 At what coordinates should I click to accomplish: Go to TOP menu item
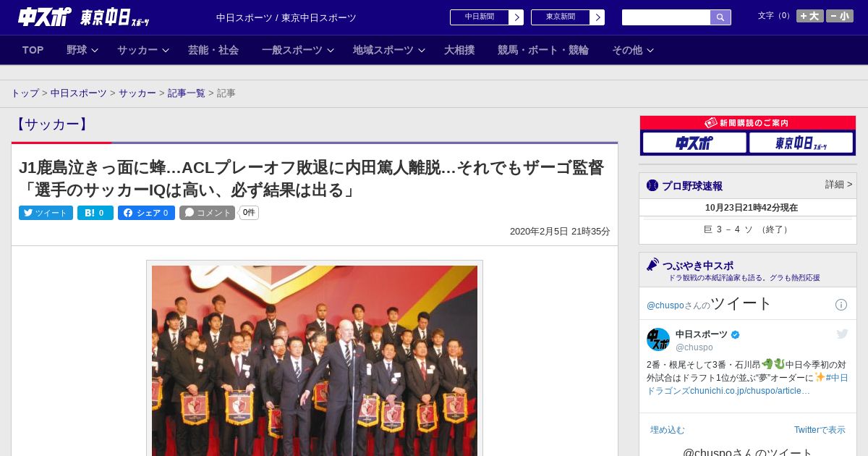(33, 50)
